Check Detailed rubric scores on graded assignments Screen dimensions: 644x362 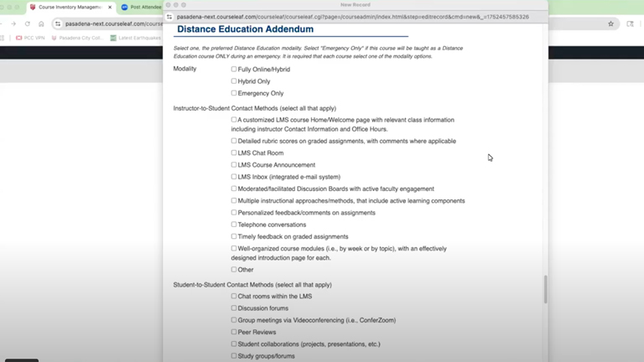tap(234, 141)
